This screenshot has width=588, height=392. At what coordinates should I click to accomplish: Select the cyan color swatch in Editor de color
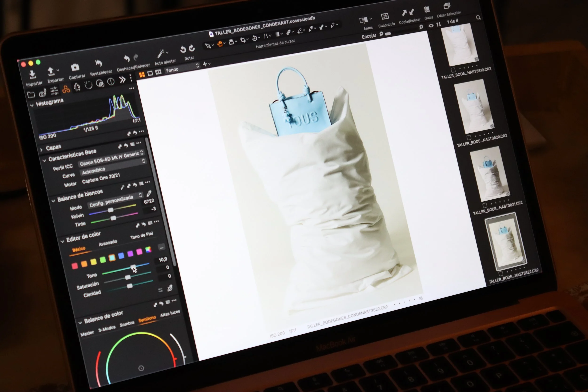[112, 257]
